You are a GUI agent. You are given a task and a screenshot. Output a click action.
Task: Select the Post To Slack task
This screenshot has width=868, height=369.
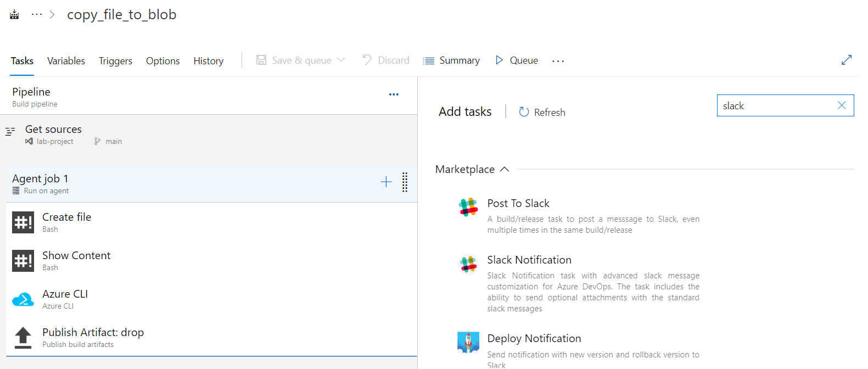[579, 217]
